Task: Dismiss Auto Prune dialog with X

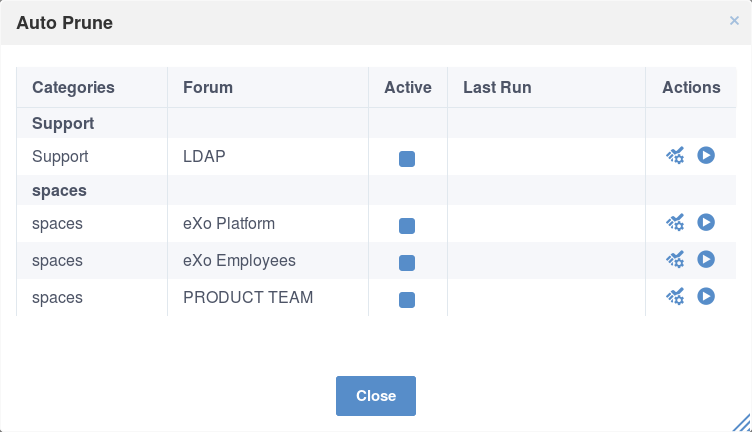Action: coord(734,21)
